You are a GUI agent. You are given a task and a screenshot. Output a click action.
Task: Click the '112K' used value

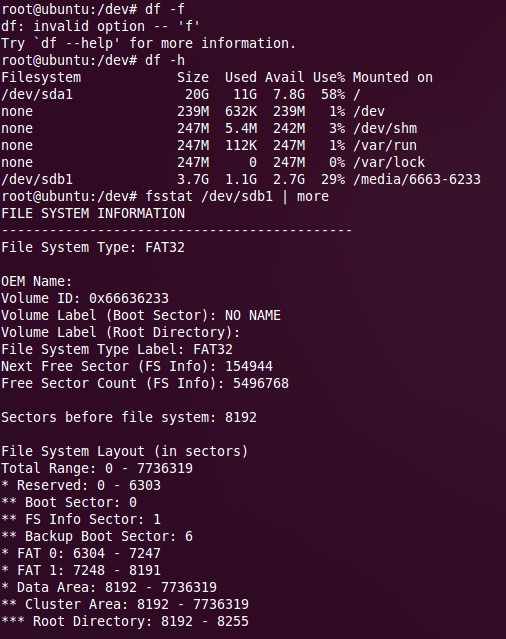(x=241, y=145)
